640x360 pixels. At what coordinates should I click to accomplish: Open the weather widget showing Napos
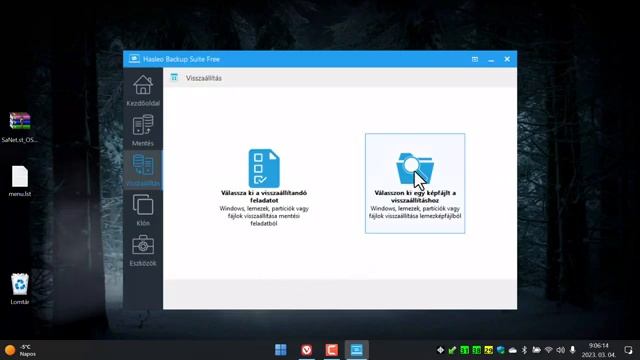[x=20, y=350]
